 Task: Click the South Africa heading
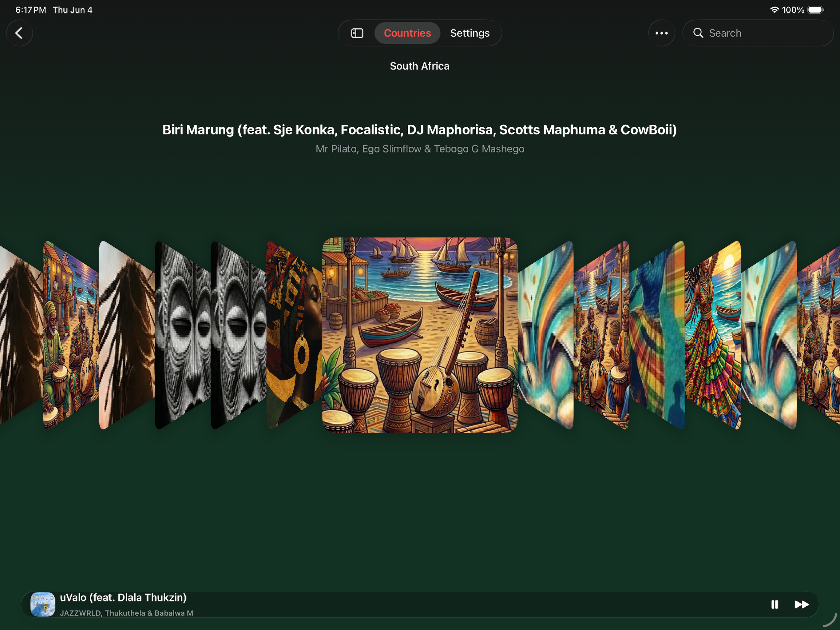pos(420,66)
